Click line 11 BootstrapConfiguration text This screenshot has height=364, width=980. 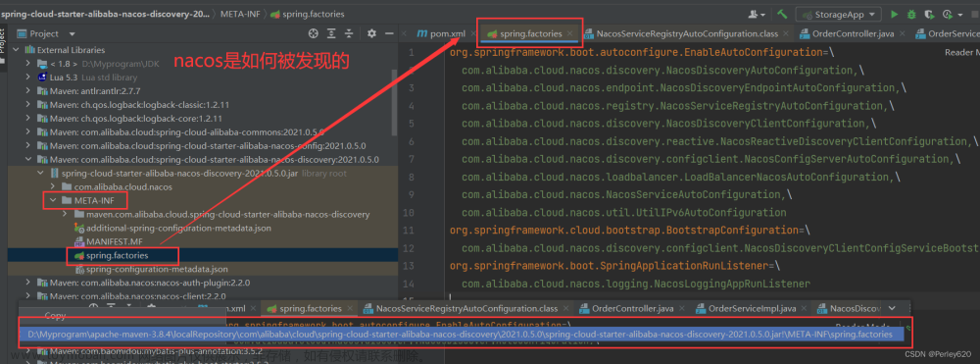pyautogui.click(x=629, y=231)
